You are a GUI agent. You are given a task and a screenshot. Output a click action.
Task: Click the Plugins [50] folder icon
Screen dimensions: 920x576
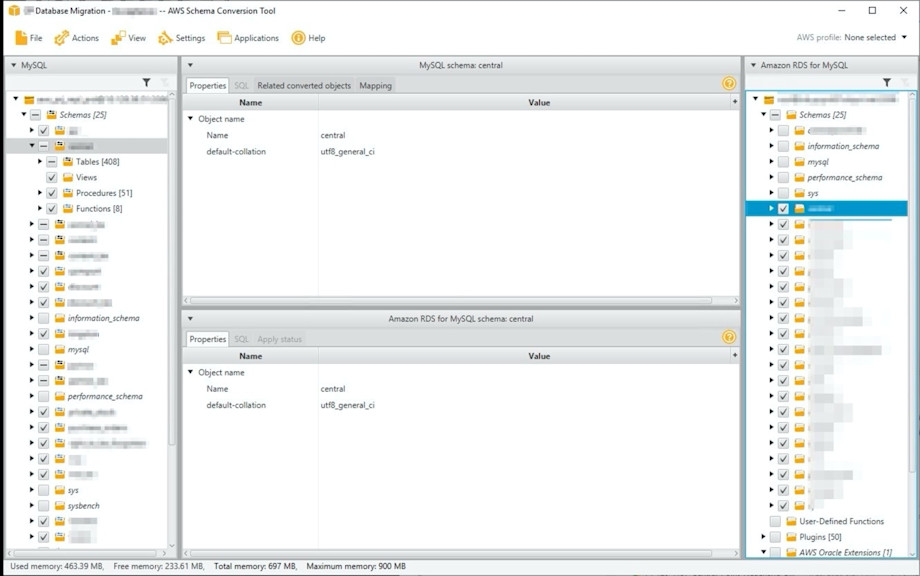tap(791, 537)
